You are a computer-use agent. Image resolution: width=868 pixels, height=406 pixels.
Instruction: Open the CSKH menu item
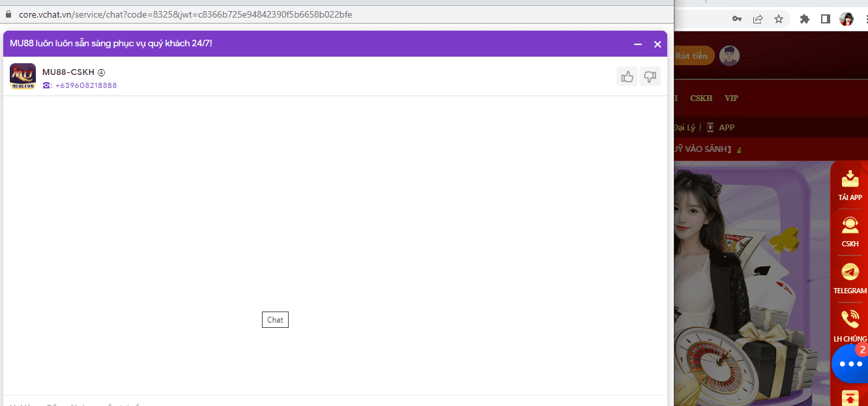[x=701, y=98]
